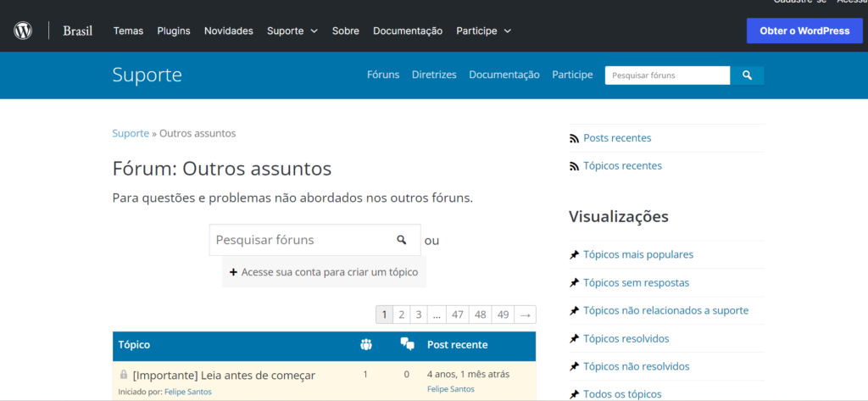Viewport: 868px width, 401px height.
Task: Click the lock icon on the Importante topic
Action: click(x=124, y=375)
